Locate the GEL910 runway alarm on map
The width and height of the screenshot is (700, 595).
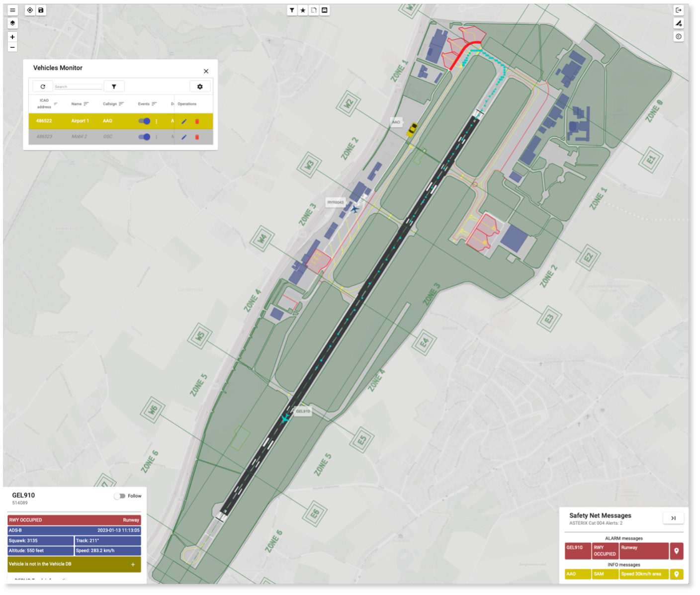coord(676,551)
